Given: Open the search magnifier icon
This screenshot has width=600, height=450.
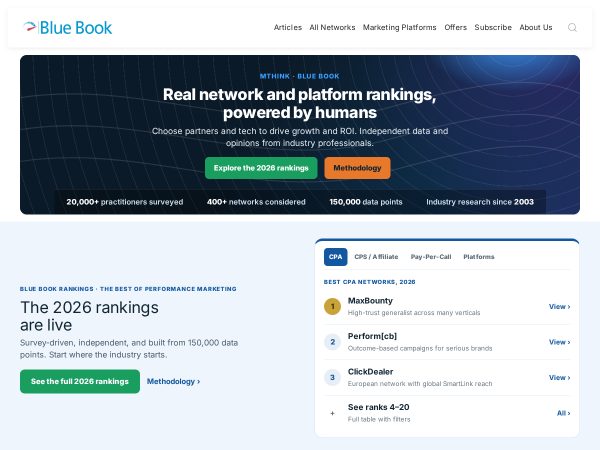Looking at the screenshot, I should tap(572, 28).
